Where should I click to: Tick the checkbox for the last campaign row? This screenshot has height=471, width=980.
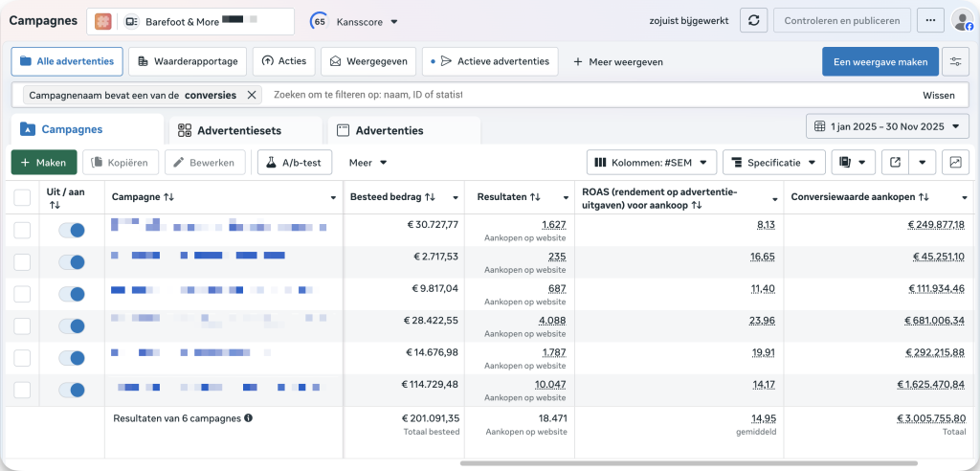click(22, 390)
